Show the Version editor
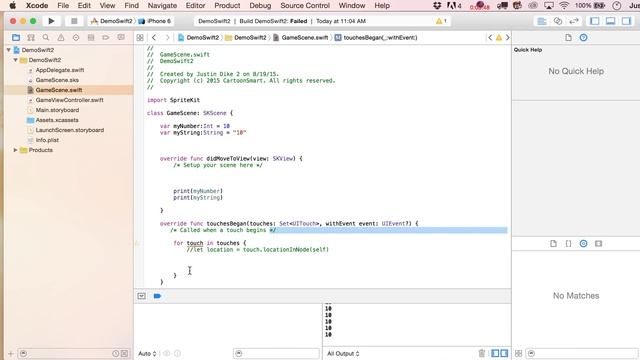Viewport: 640px width, 360px height. coord(573,21)
